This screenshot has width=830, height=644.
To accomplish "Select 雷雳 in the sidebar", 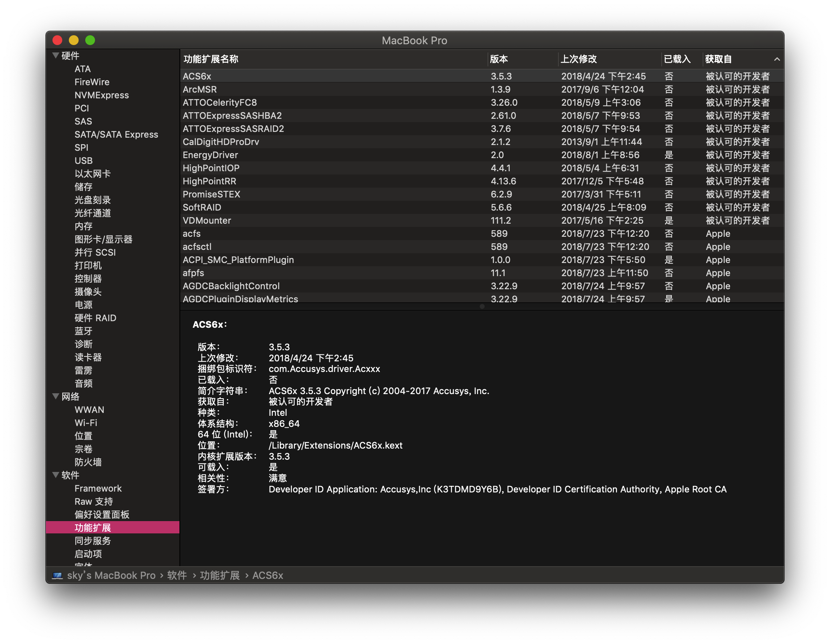I will pyautogui.click(x=84, y=370).
